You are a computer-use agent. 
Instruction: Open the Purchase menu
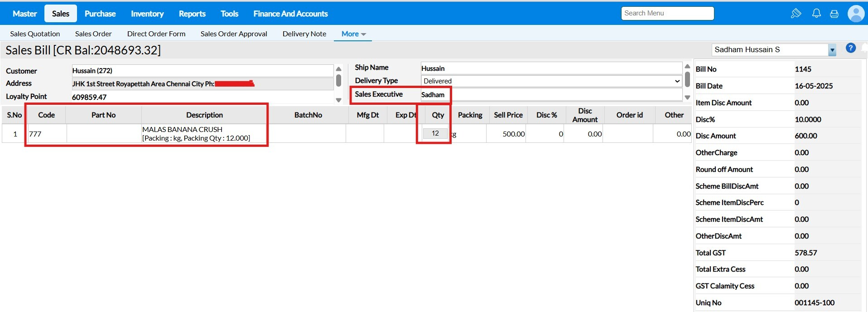(x=100, y=14)
